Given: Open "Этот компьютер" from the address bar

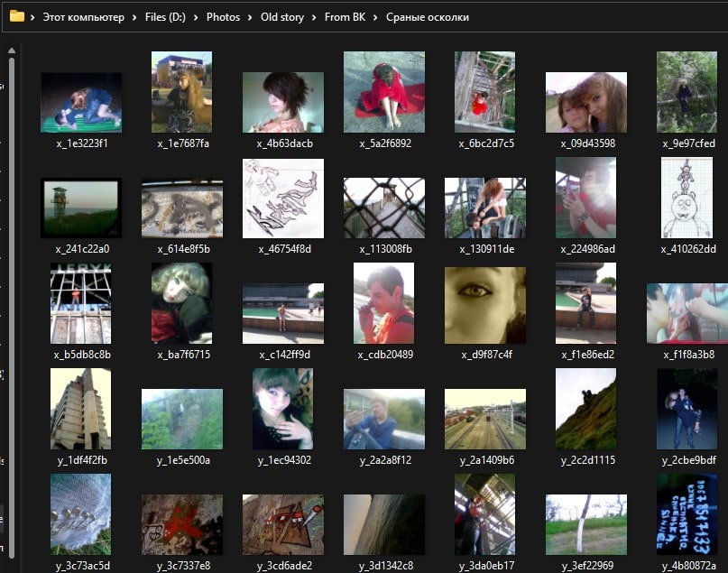Looking at the screenshot, I should 83,17.
